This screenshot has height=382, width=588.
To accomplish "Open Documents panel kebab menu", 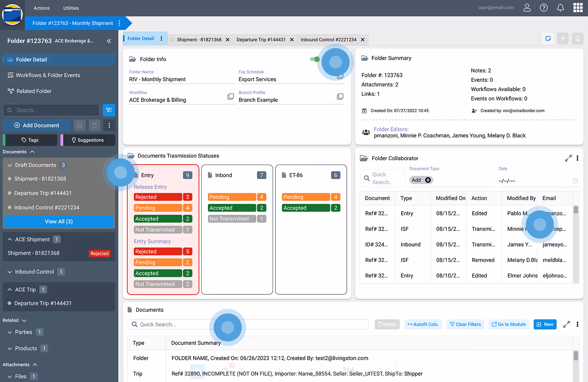I will tap(577, 324).
